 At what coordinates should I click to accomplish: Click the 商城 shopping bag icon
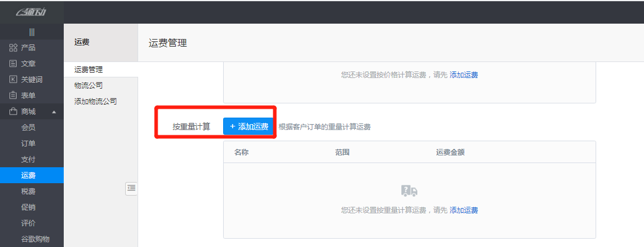point(13,112)
